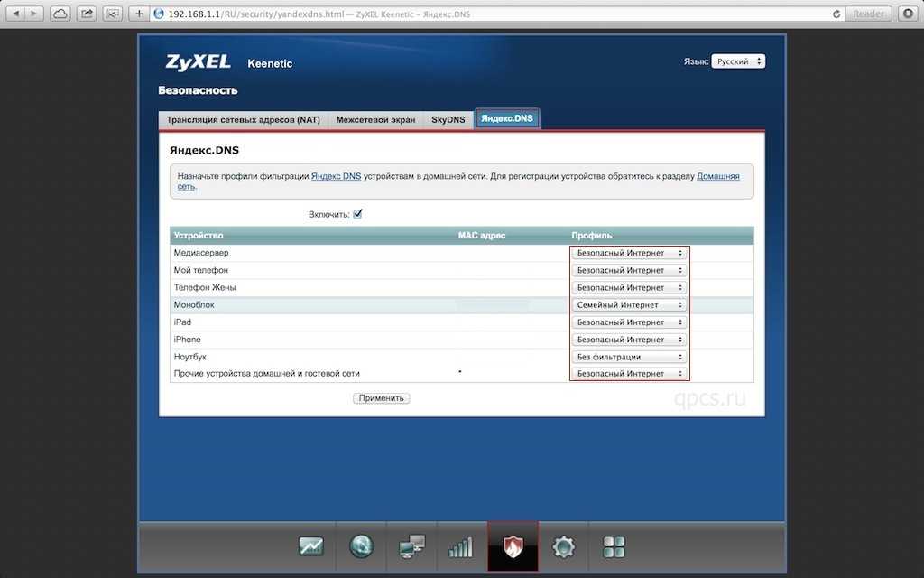
Task: Open the Язык language dropdown
Action: point(738,61)
